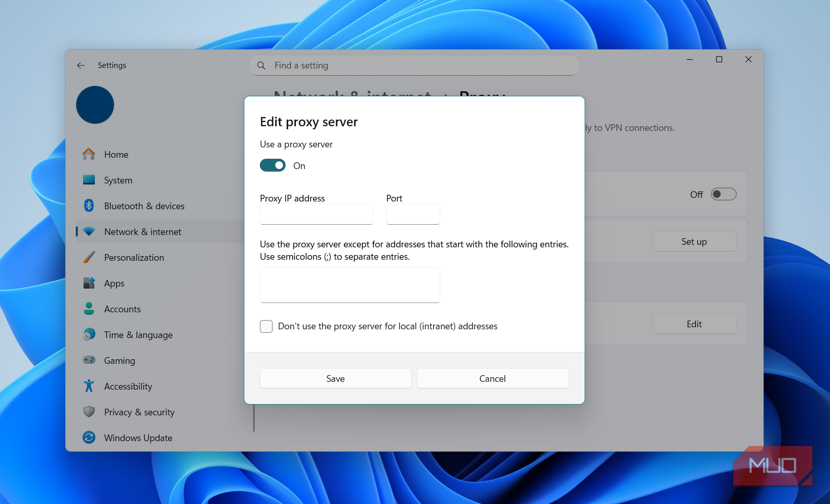
Task: Go back using the Settings back arrow
Action: click(x=81, y=65)
